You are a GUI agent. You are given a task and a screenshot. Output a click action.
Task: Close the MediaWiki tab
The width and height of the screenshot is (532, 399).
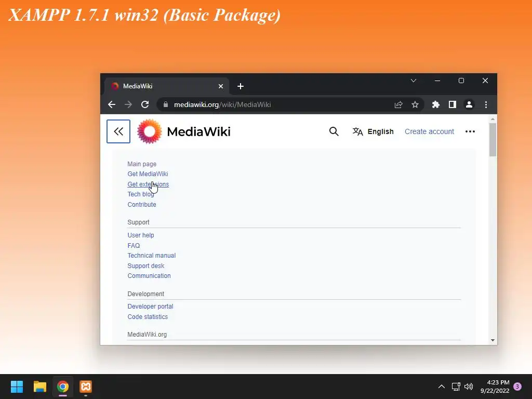pos(220,86)
